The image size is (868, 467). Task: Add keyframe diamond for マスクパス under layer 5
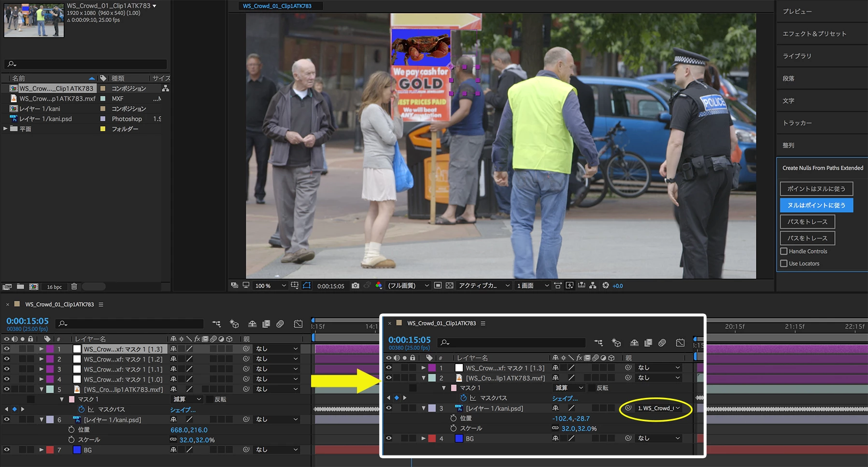click(14, 410)
